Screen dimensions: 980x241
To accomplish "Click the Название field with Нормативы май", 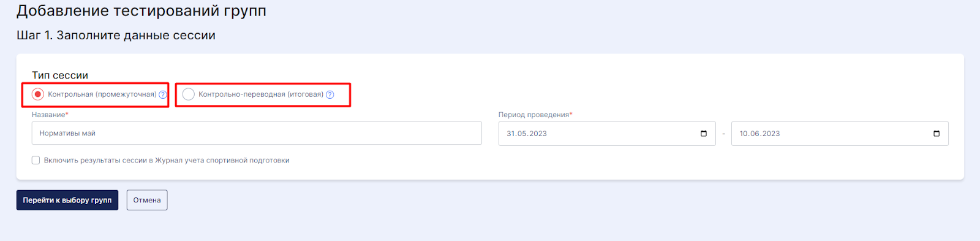I will point(257,133).
